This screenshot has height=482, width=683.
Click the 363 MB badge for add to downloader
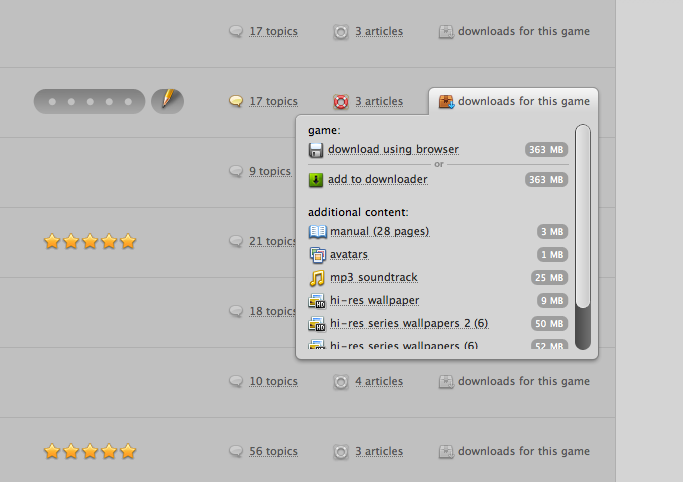pos(546,180)
